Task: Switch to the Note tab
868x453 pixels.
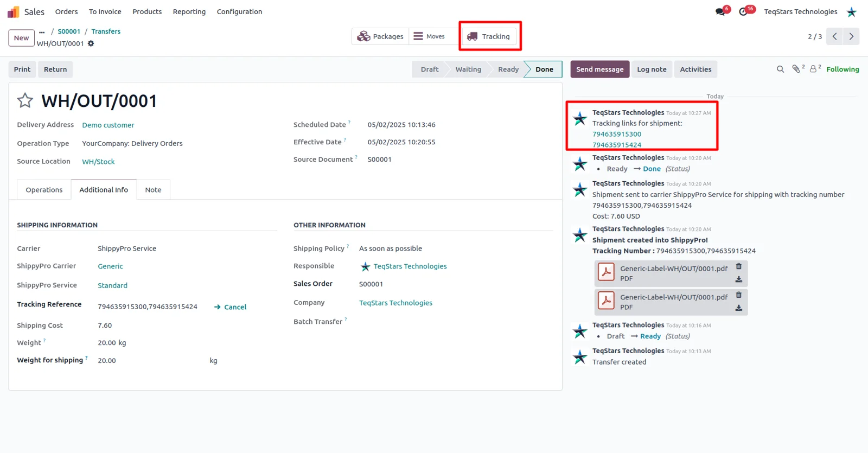Action: tap(153, 190)
